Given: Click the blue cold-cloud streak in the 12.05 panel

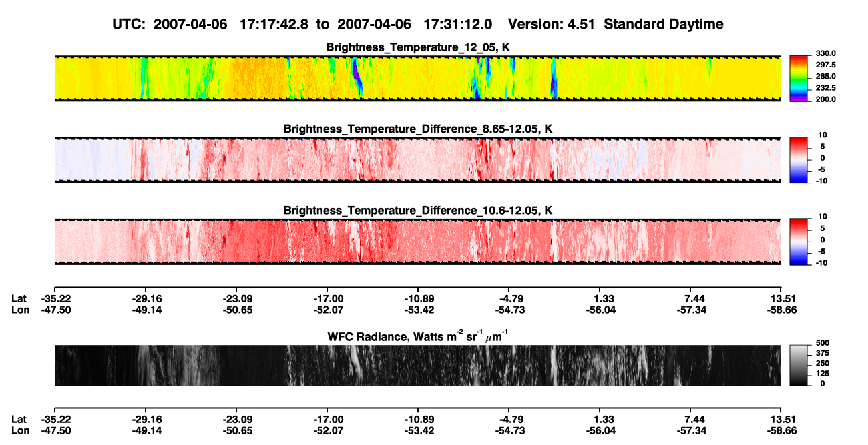Looking at the screenshot, I should coord(356,75).
